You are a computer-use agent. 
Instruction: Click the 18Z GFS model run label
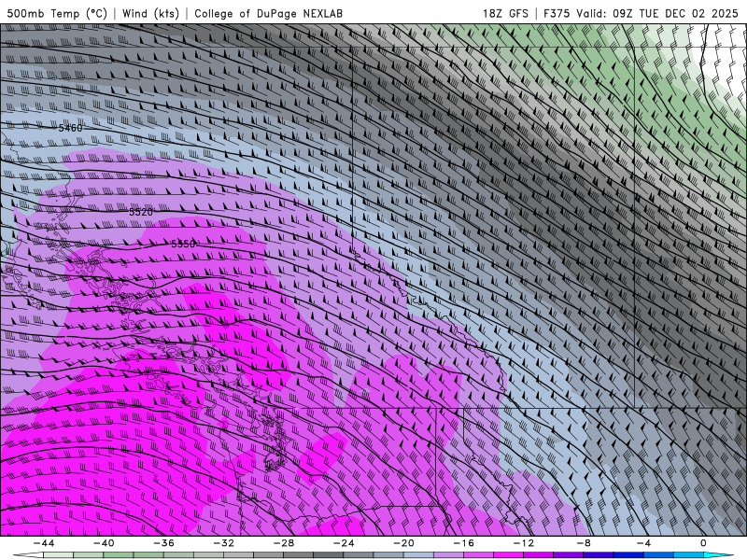tap(505, 13)
